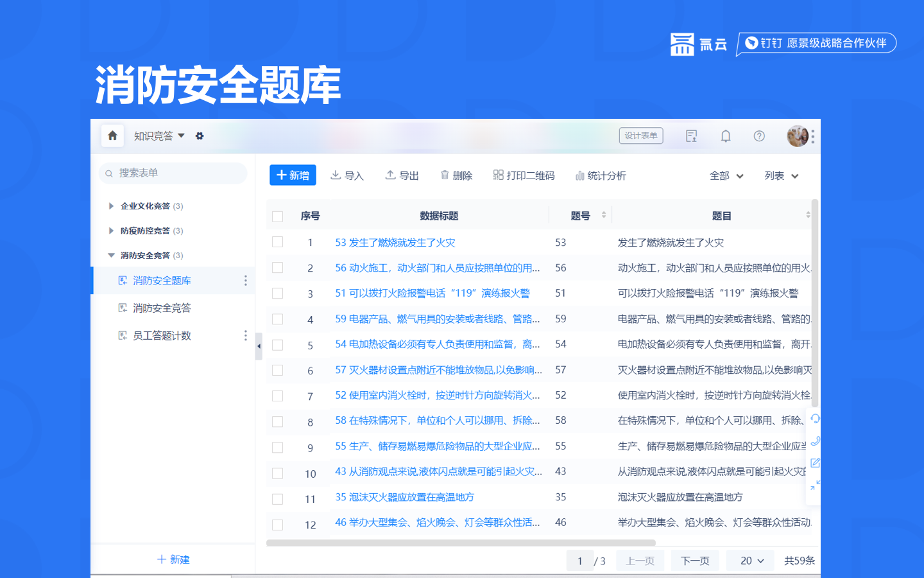
Task: Sort by 题目 column arrows
Action: click(808, 215)
